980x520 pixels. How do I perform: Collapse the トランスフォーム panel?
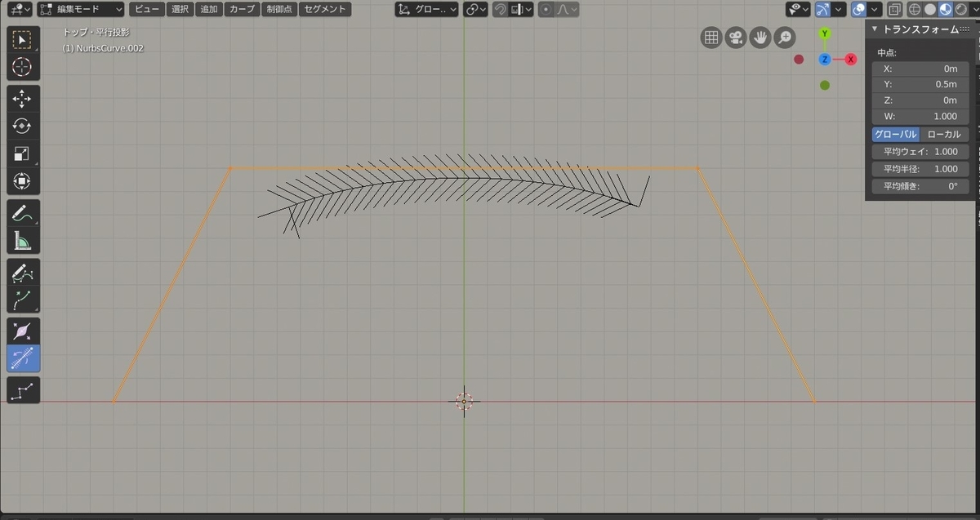coord(875,29)
